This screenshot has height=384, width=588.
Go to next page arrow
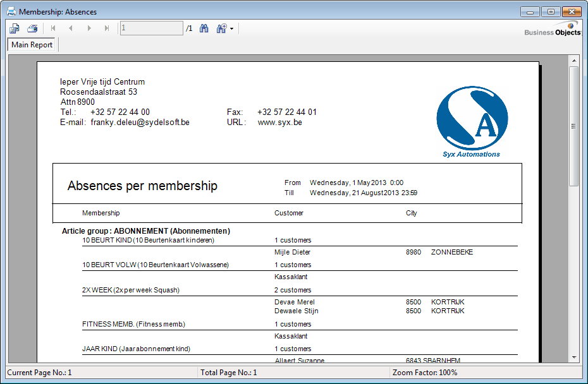click(x=89, y=28)
